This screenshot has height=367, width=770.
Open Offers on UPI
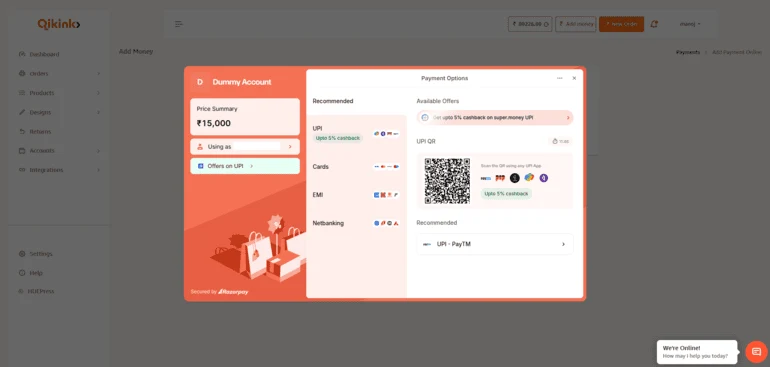coord(245,166)
